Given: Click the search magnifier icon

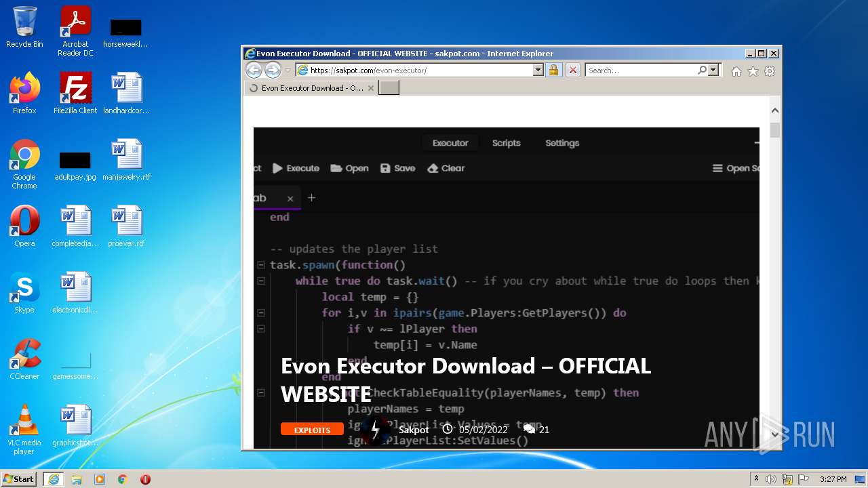Looking at the screenshot, I should pyautogui.click(x=702, y=70).
